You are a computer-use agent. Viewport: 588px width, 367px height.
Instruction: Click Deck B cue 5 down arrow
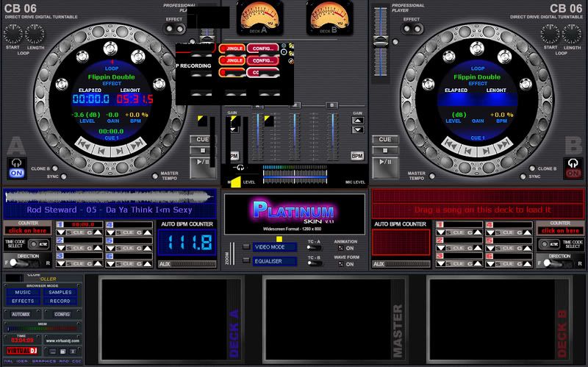click(x=490, y=249)
